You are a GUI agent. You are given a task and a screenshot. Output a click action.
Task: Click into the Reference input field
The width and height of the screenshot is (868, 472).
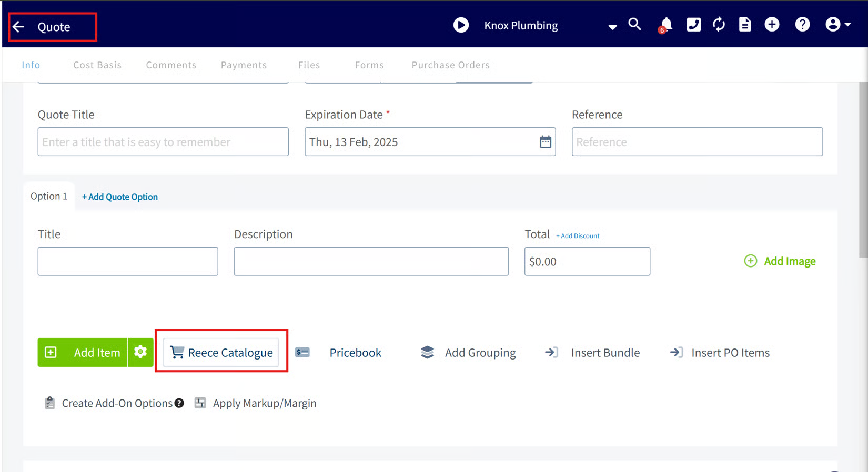[x=697, y=141]
